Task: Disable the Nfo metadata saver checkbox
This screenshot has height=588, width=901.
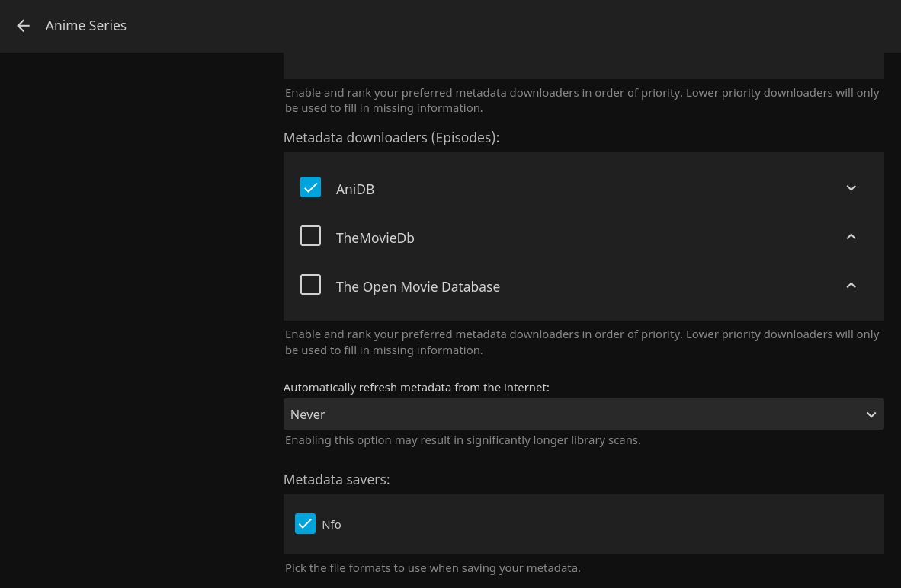Action: (305, 524)
